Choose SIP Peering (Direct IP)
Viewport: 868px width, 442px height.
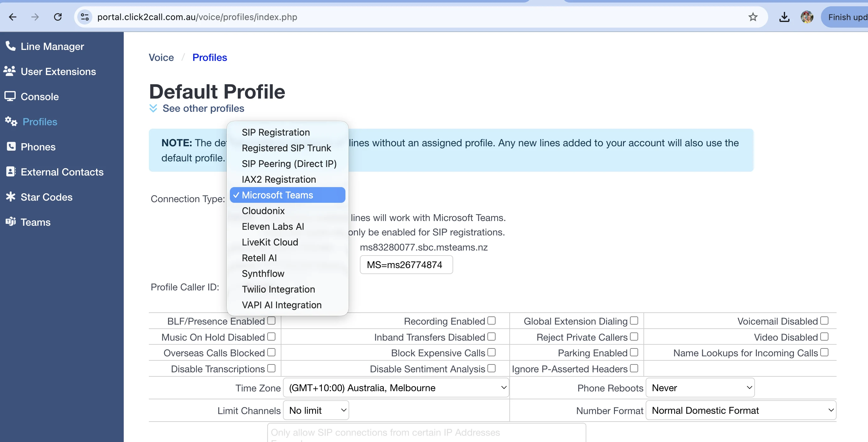287,164
